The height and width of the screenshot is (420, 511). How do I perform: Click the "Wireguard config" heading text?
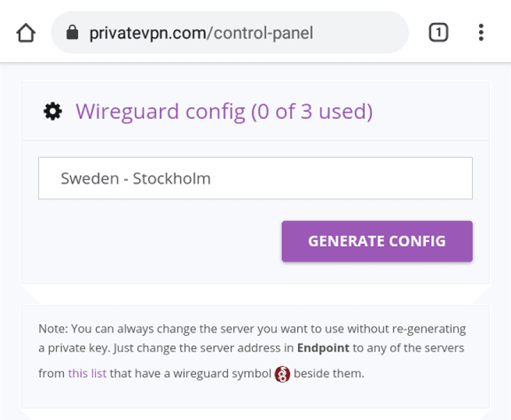[160, 112]
